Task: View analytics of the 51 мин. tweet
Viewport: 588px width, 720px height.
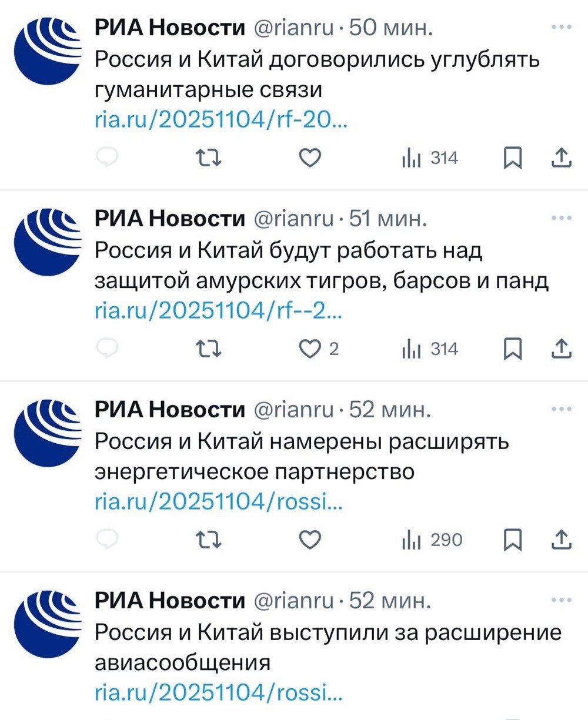Action: click(x=430, y=349)
